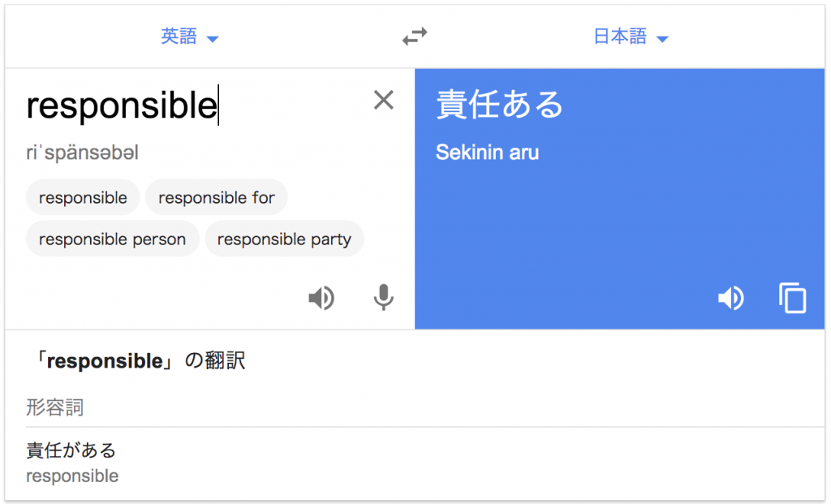Select the "responsible" suggestion chip

(83, 197)
